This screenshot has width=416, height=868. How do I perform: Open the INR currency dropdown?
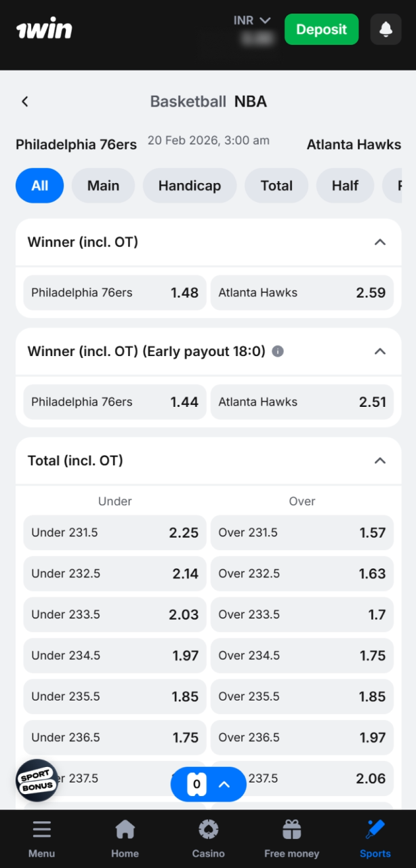252,20
